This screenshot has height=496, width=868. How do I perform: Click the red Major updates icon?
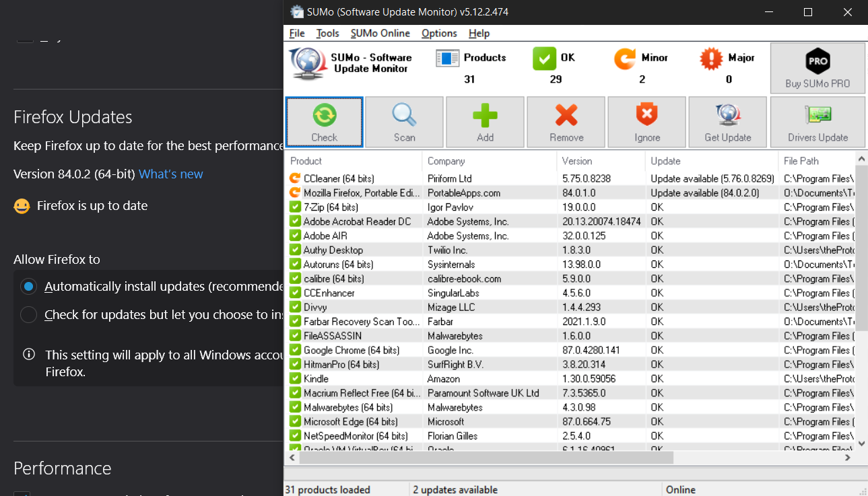pos(711,59)
